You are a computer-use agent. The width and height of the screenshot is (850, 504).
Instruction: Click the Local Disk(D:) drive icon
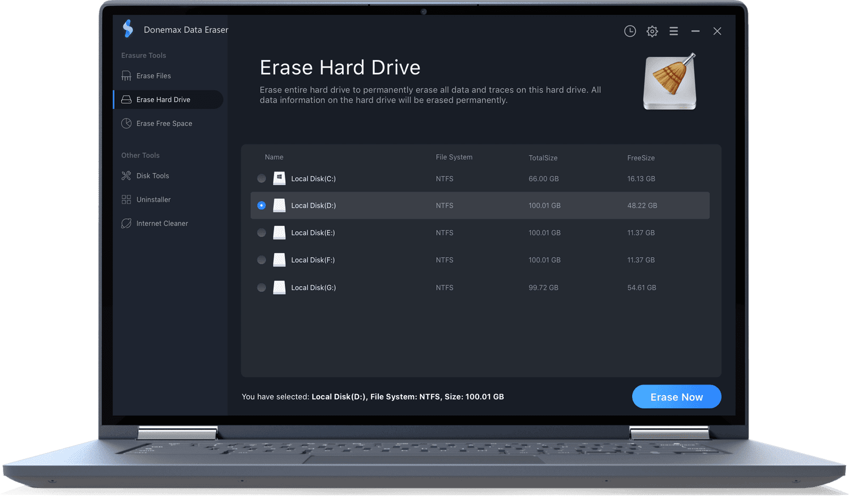click(279, 206)
